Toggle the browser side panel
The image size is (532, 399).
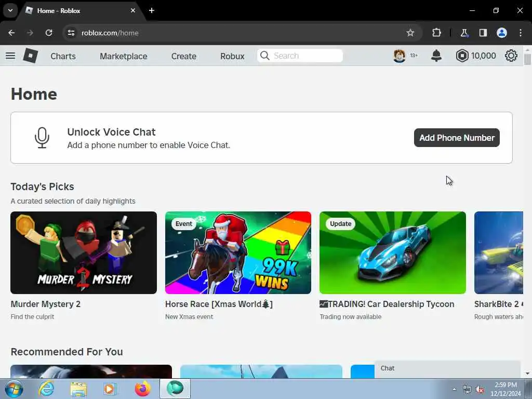point(483,33)
